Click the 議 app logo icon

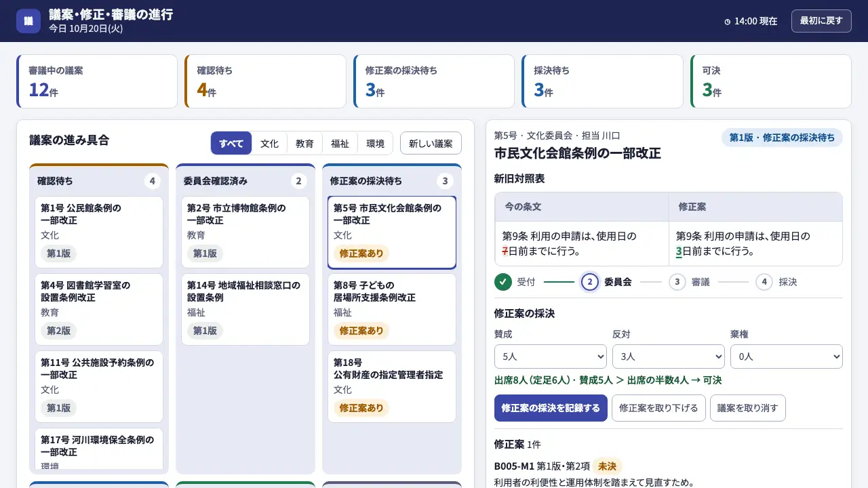click(28, 21)
